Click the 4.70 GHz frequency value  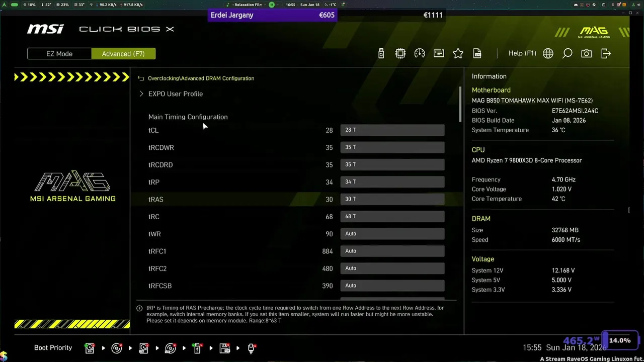tap(563, 179)
